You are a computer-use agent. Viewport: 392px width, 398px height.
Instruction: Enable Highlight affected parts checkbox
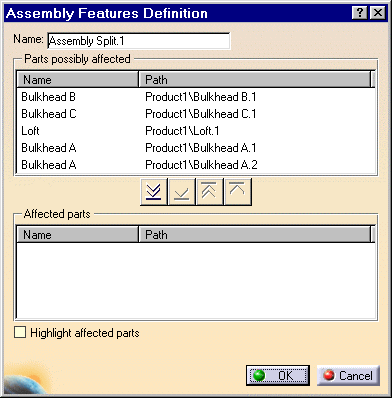point(20,332)
